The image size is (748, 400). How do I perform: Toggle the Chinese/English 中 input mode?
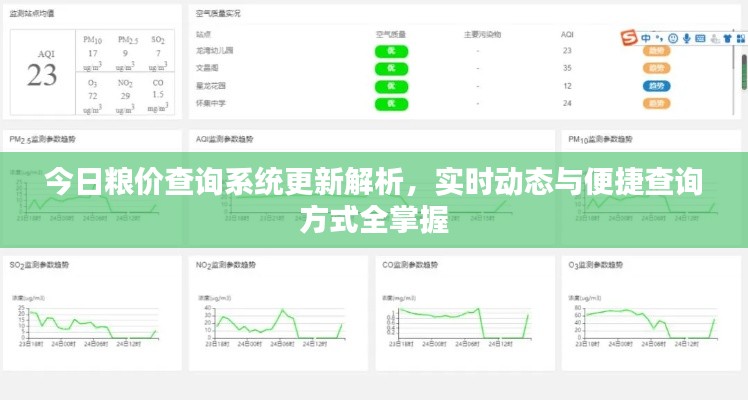645,38
